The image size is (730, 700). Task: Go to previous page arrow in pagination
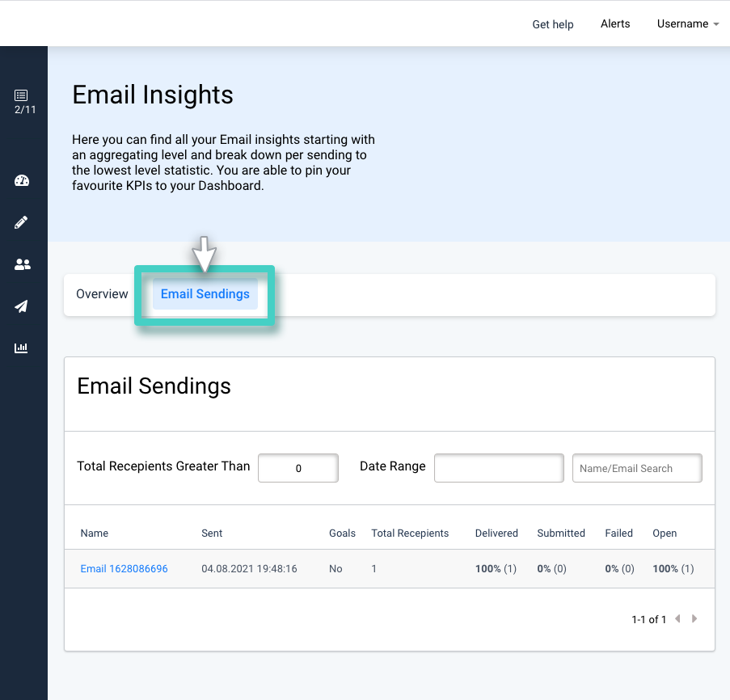[x=677, y=618]
